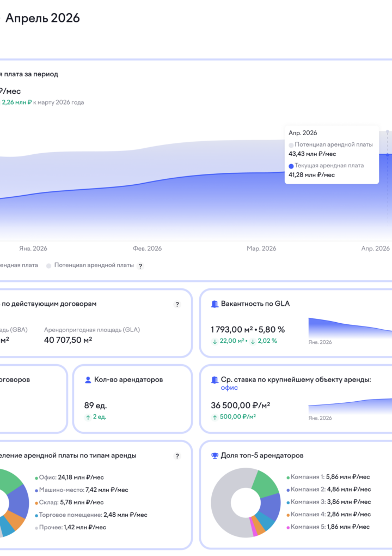
Task: Click the Ср. ставка sparkline chart
Action: click(x=350, y=406)
